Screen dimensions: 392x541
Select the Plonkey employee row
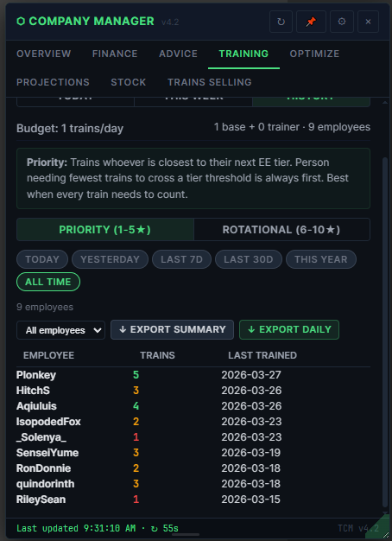coord(193,375)
